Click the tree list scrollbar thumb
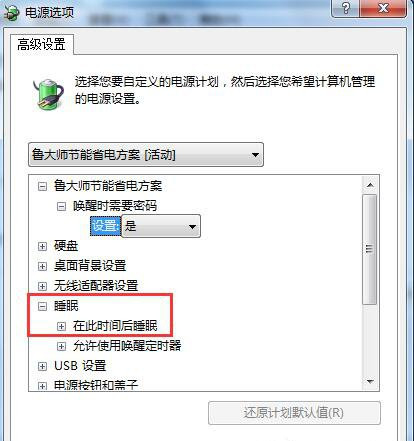The width and height of the screenshot is (414, 441). (x=370, y=249)
